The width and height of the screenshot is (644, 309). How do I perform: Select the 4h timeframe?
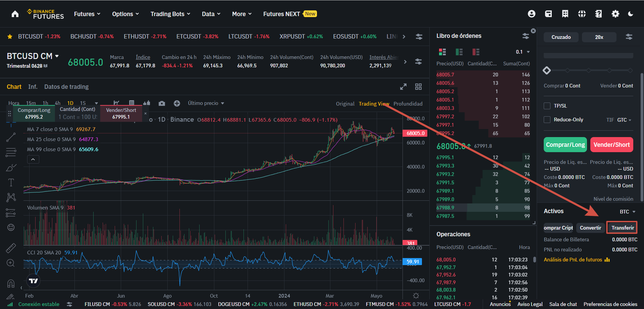point(58,103)
